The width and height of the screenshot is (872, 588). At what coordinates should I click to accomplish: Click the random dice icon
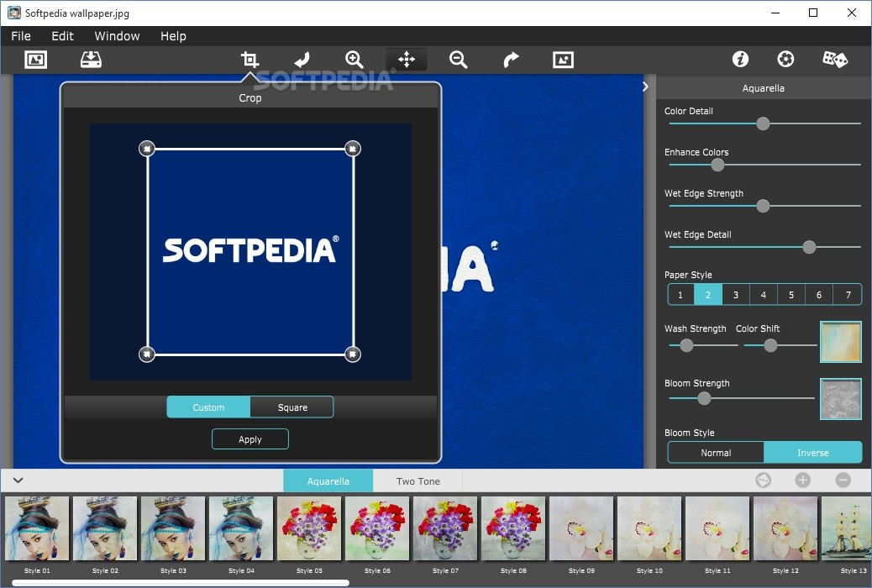[835, 59]
